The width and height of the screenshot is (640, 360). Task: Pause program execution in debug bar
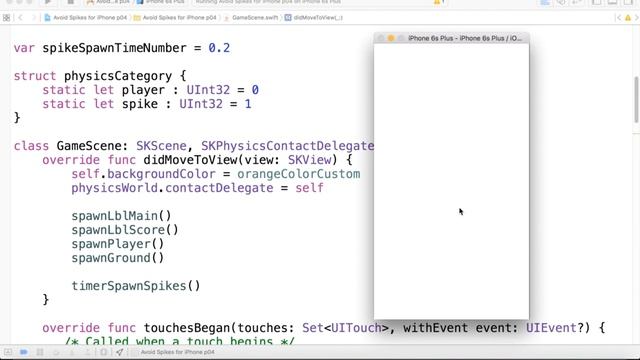point(40,352)
